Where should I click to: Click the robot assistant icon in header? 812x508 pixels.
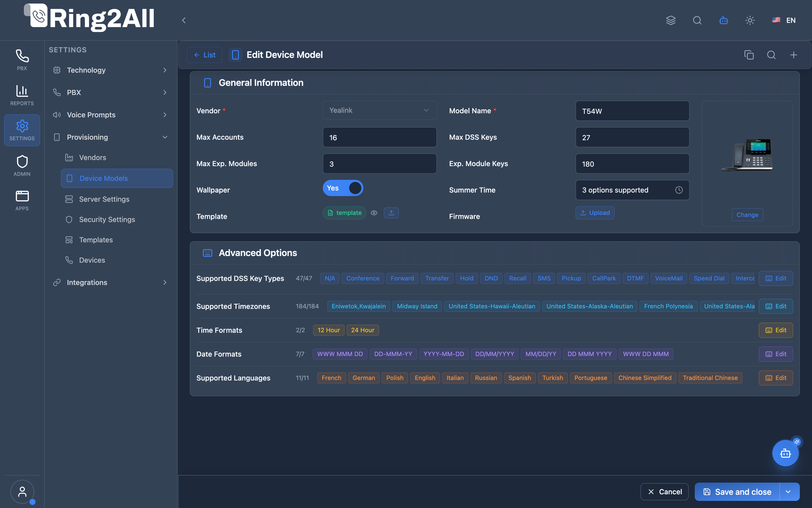click(724, 20)
